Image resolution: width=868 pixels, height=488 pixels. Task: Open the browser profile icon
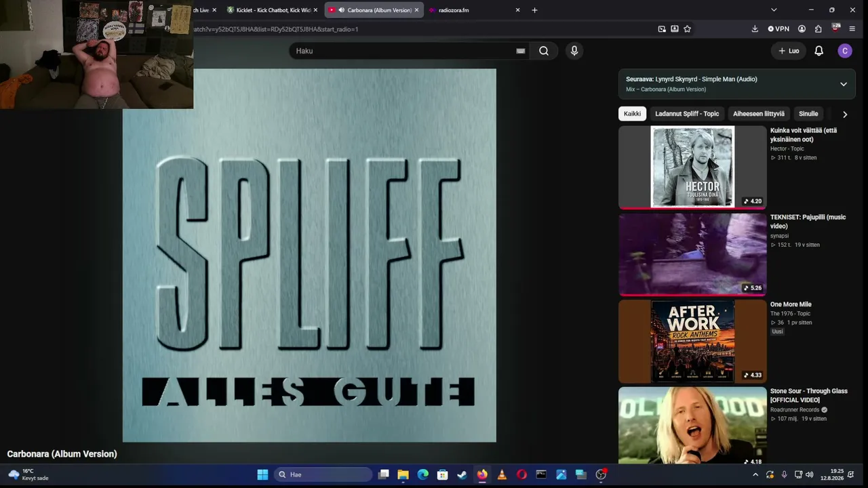coord(802,29)
